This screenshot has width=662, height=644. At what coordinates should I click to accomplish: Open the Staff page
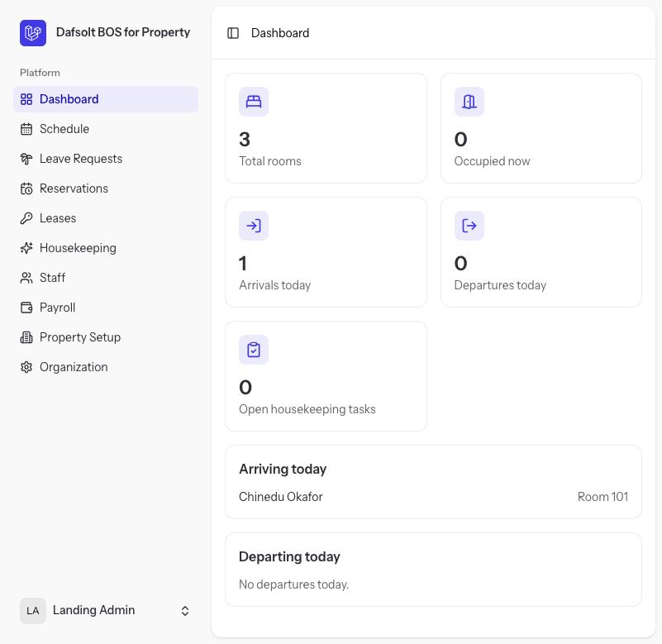[106, 278]
